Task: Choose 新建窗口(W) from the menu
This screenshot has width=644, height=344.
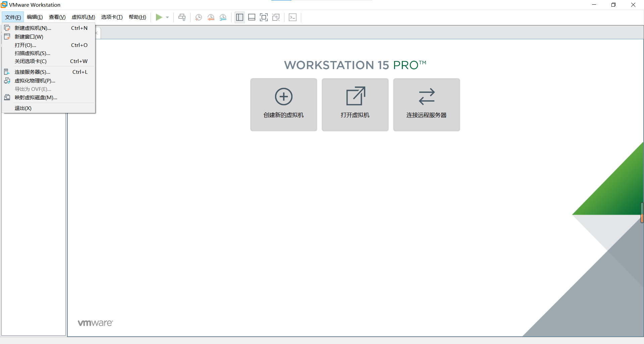Action: pyautogui.click(x=49, y=37)
